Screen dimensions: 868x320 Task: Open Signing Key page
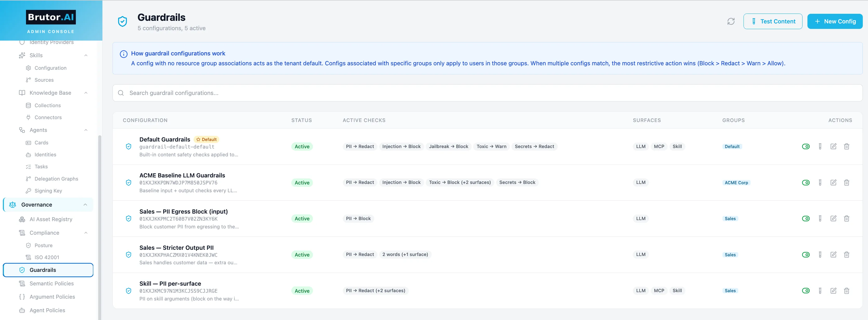click(x=48, y=190)
